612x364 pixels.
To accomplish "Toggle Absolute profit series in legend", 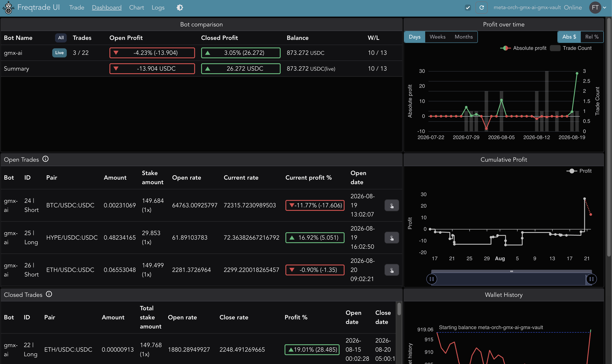I will coord(523,48).
